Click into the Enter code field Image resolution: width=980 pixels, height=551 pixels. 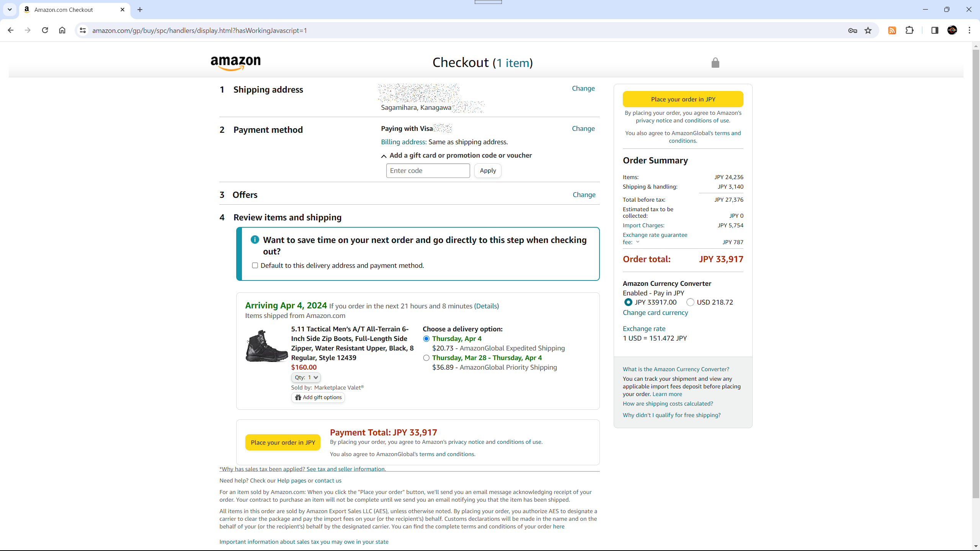pos(428,171)
